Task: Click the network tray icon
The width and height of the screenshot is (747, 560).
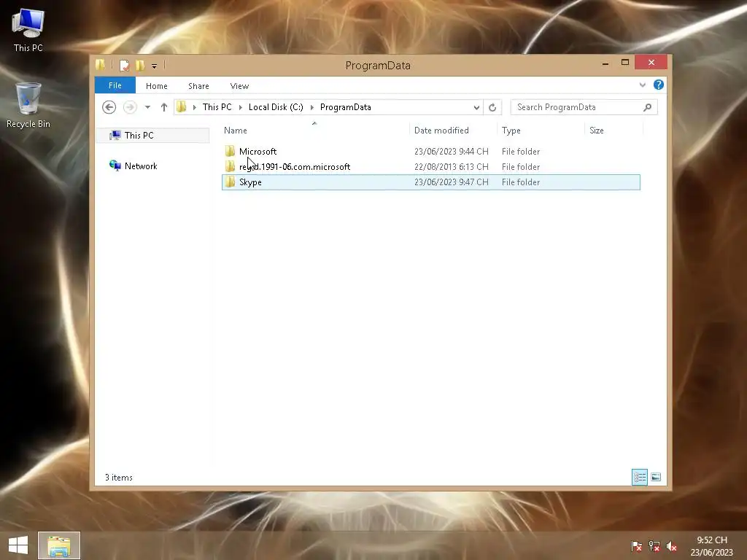Action: [654, 546]
